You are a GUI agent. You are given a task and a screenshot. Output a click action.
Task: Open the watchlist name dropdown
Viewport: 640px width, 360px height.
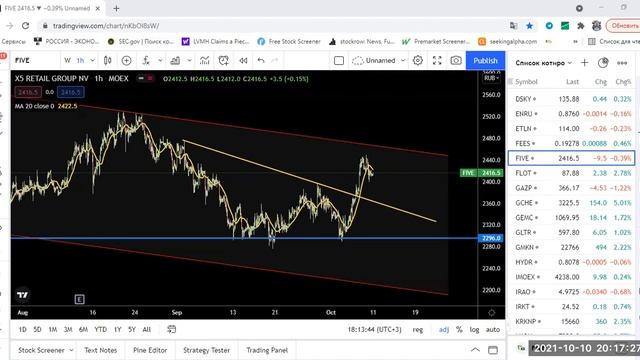coord(543,63)
